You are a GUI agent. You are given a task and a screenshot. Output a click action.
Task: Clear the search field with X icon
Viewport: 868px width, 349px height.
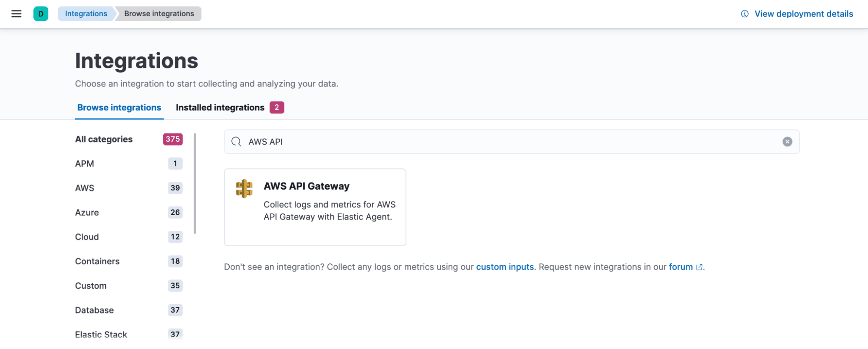[787, 142]
